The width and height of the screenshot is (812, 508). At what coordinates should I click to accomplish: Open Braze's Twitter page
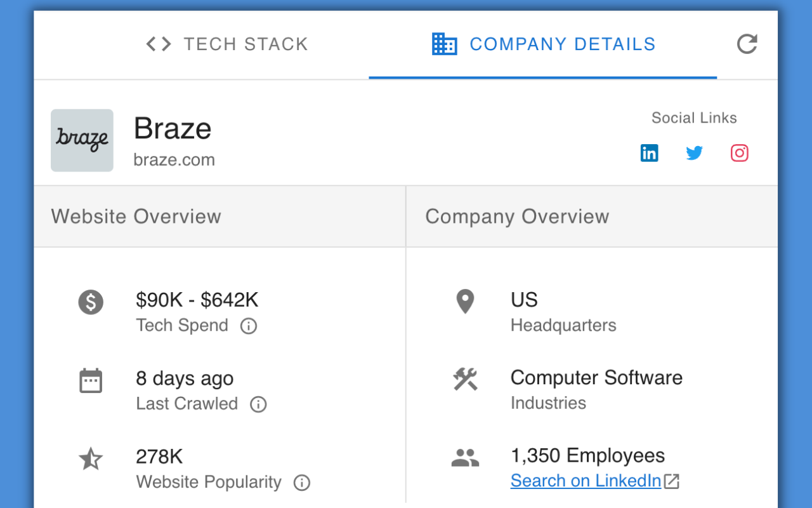pyautogui.click(x=694, y=152)
